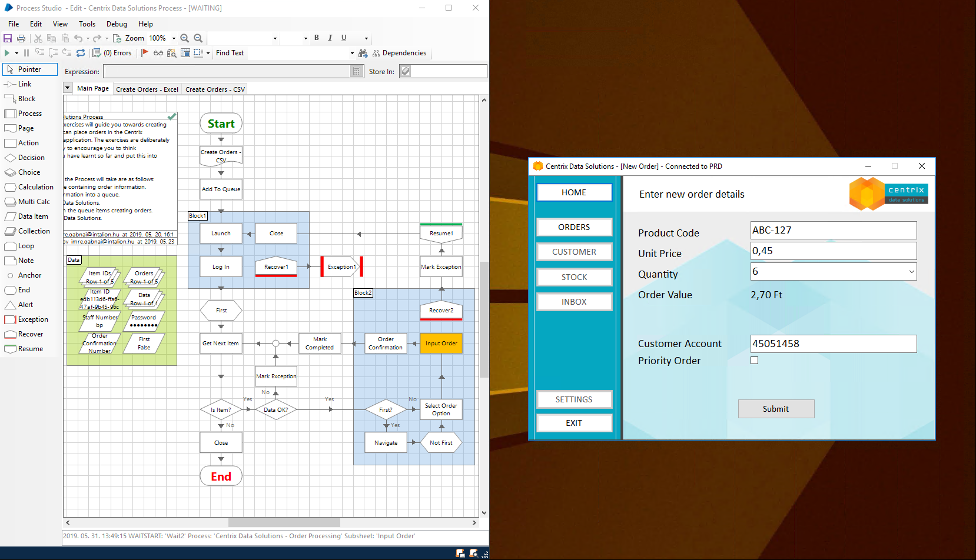Select the Start stage on the canvas

(x=221, y=124)
